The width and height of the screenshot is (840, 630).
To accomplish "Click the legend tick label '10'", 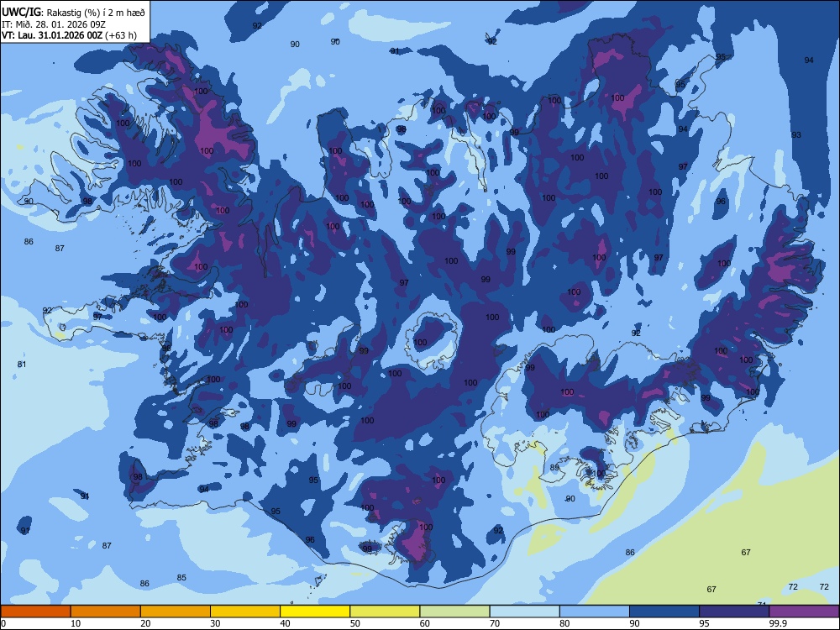I will click(x=76, y=623).
